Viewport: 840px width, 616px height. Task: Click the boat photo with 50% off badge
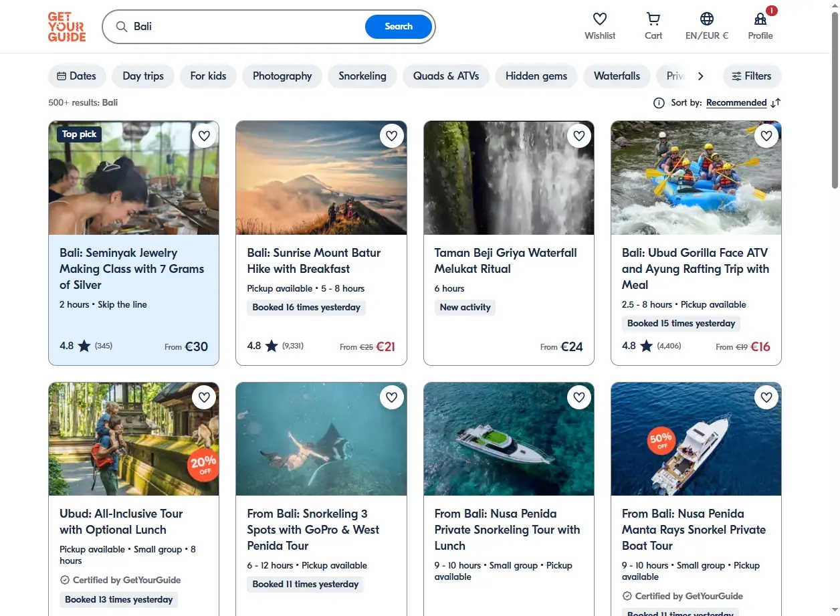(696, 439)
